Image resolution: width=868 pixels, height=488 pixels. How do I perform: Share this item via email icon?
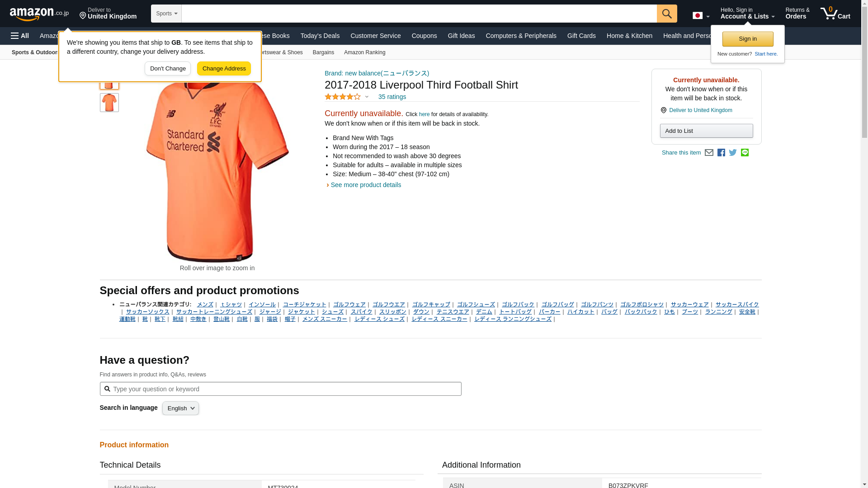(709, 153)
